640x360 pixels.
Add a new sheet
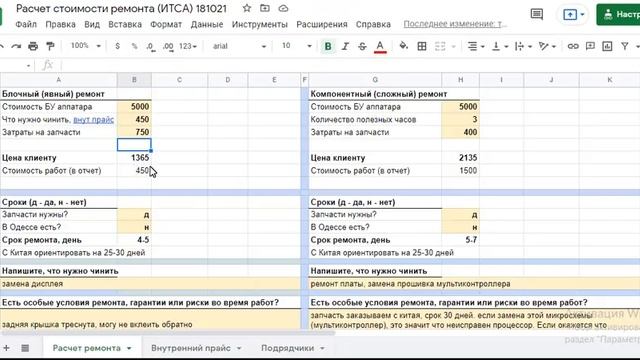pyautogui.click(x=7, y=348)
